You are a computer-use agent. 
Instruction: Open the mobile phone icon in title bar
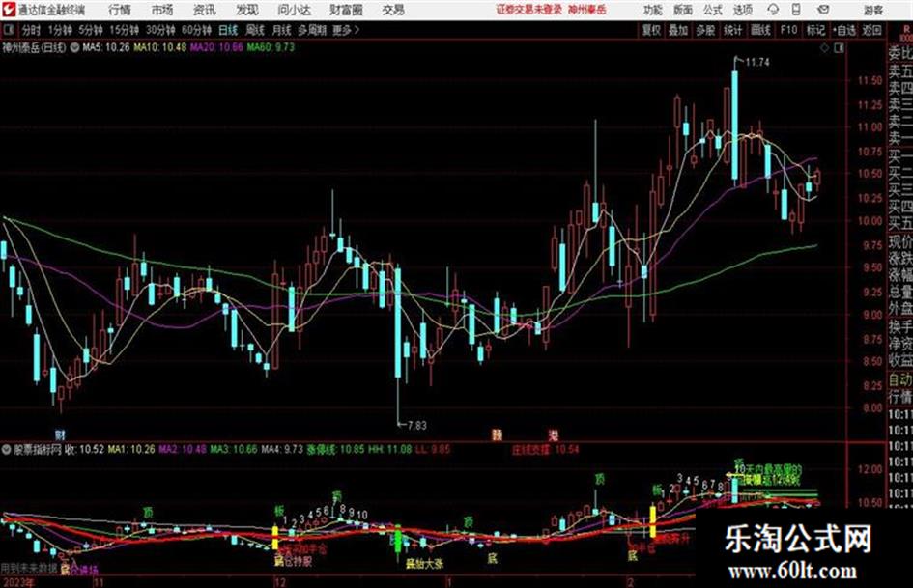coord(796,10)
